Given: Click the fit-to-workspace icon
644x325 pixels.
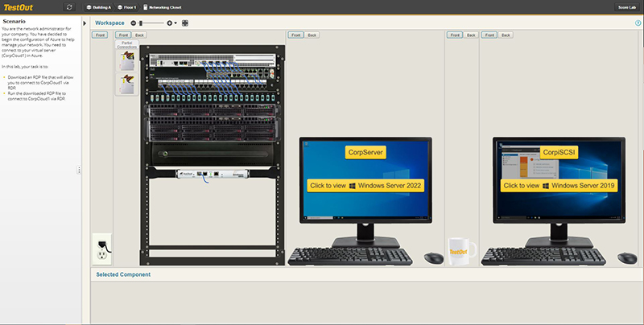Looking at the screenshot, I should (185, 23).
